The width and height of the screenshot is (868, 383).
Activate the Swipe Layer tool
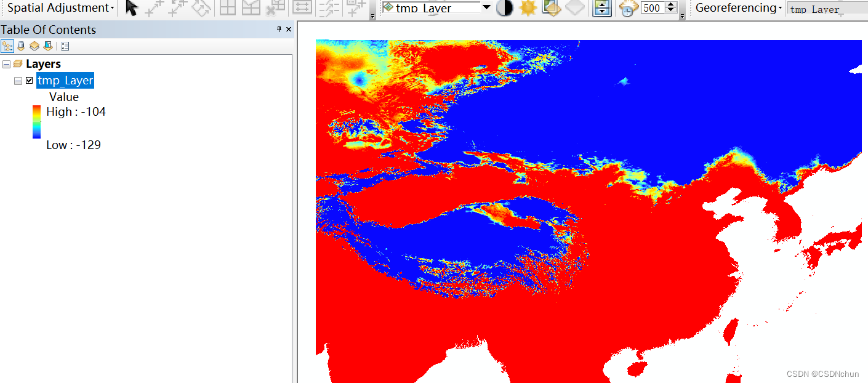click(601, 9)
